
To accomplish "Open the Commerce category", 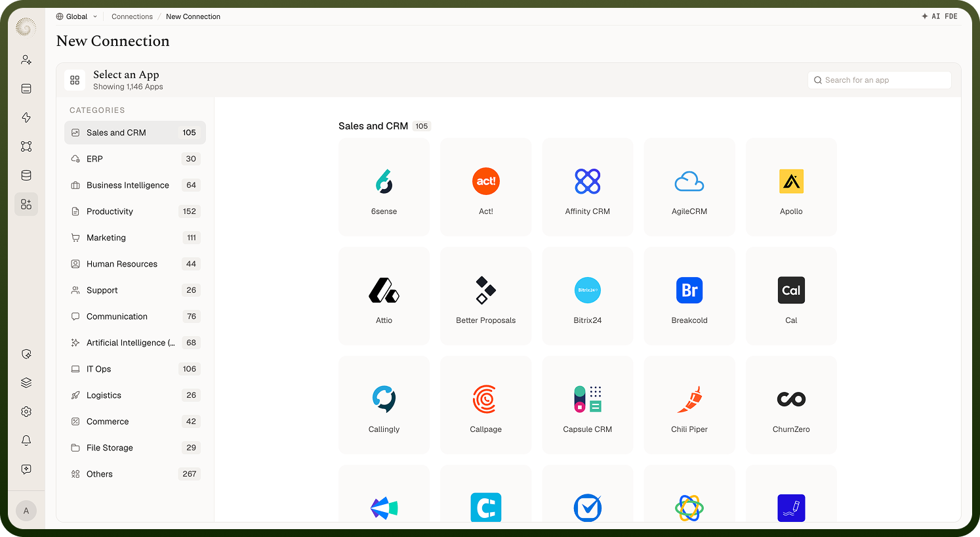I will [x=135, y=421].
